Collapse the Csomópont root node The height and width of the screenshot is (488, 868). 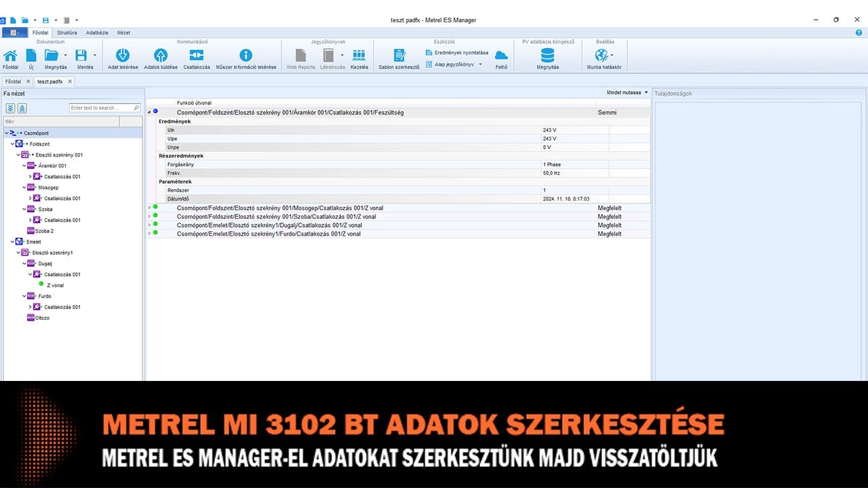tap(7, 134)
